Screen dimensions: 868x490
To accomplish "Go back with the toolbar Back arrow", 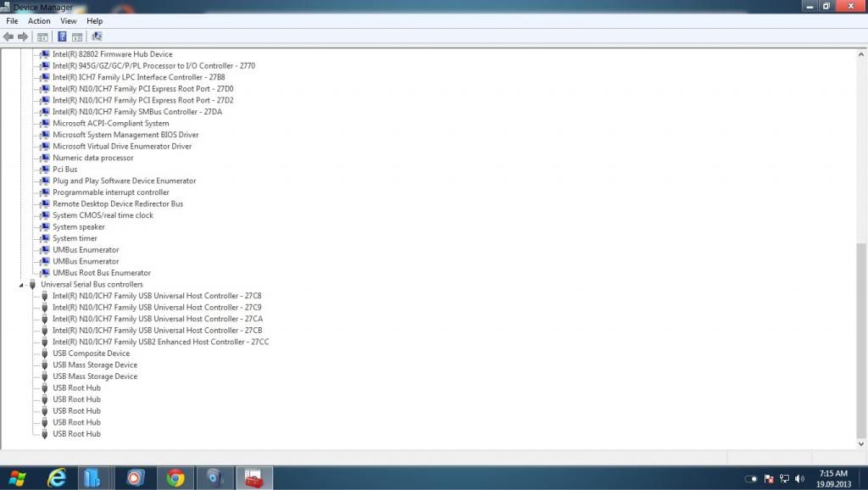I will 8,36.
